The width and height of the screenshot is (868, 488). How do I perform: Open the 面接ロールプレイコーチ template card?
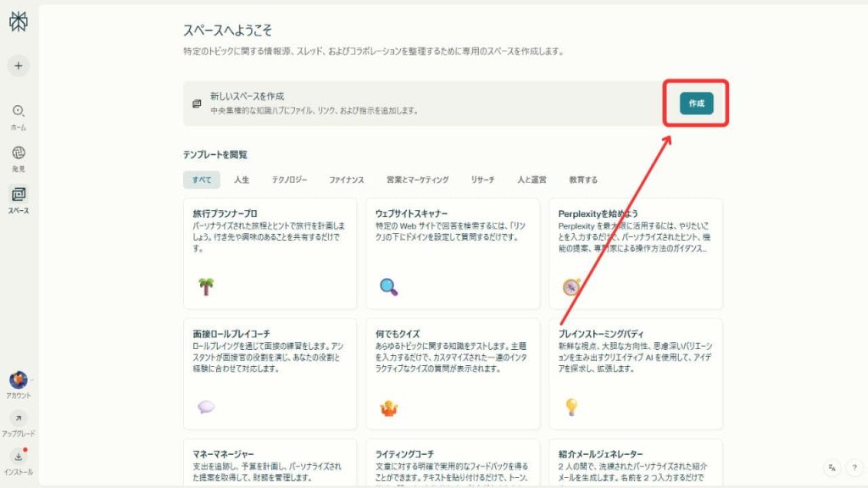(x=270, y=374)
